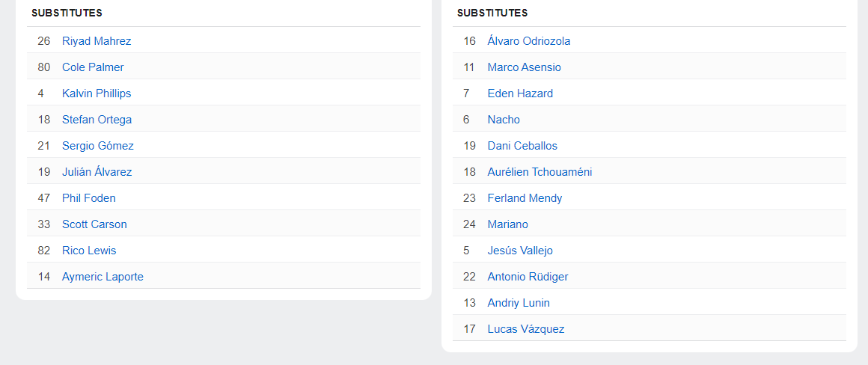
Task: Click Scott Carson's name link
Action: click(94, 224)
